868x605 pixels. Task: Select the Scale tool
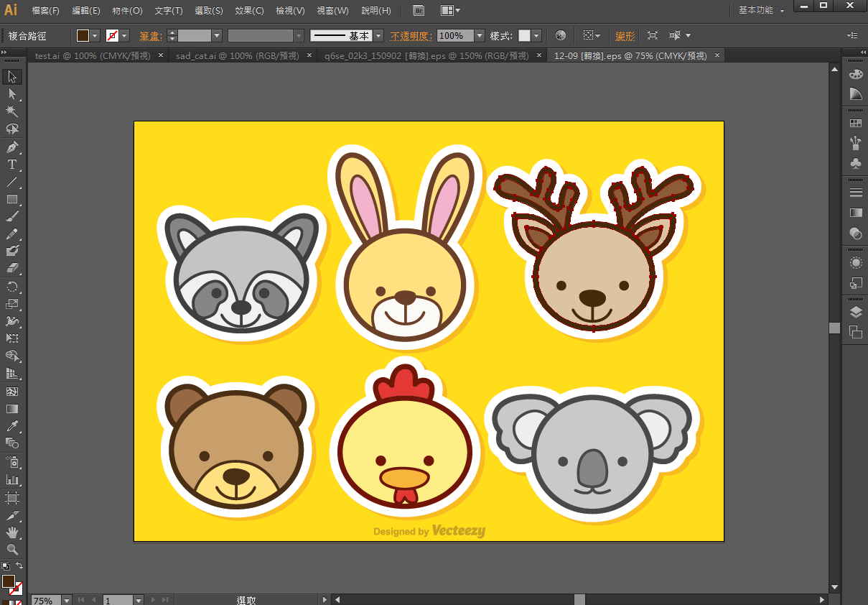point(12,304)
